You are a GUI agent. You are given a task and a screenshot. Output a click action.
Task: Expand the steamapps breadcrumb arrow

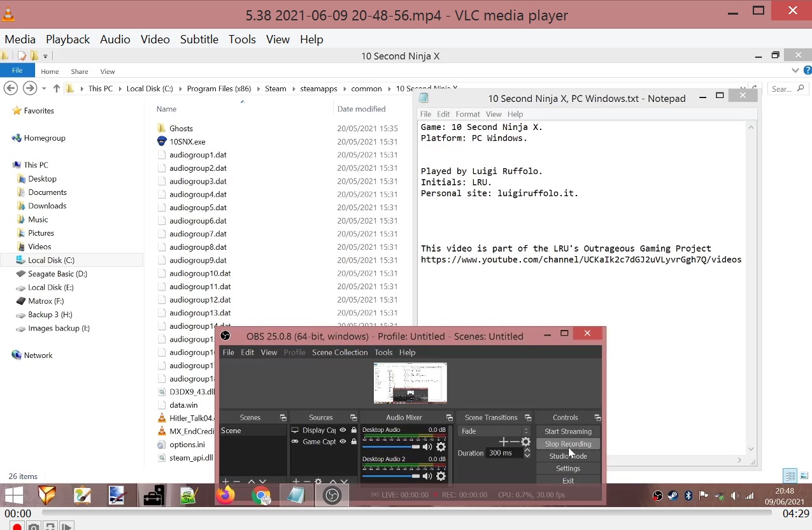pos(344,89)
